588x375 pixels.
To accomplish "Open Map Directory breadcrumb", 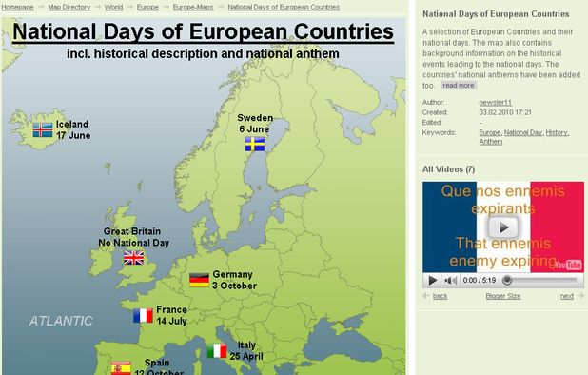I will click(x=69, y=7).
